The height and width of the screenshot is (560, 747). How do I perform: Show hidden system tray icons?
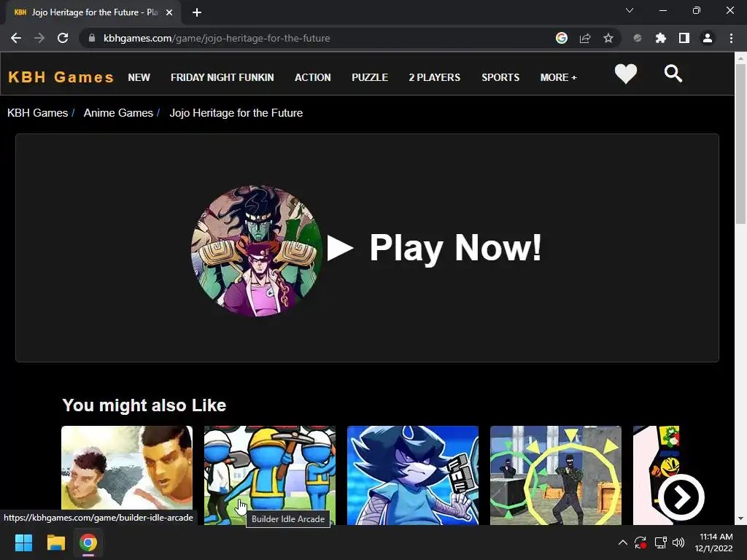point(623,542)
